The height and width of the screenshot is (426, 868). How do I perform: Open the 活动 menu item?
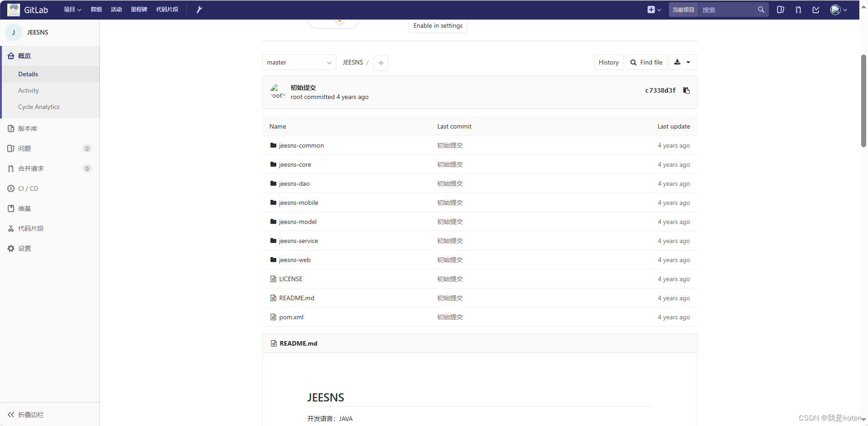pyautogui.click(x=116, y=10)
